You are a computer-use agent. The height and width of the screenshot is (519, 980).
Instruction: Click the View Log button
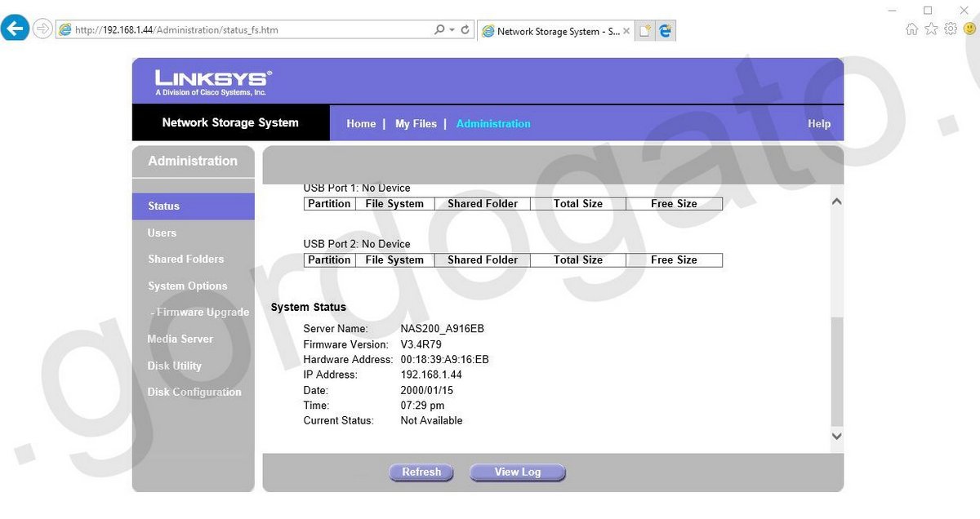pos(517,472)
